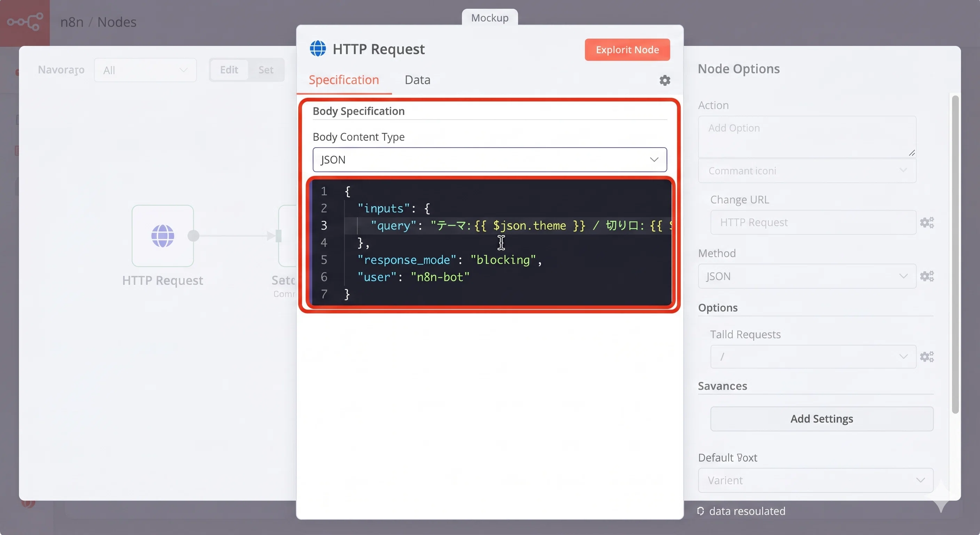Screen dimensions: 980x535
Task: Select the HTTP Request node on canvas
Action: click(163, 236)
